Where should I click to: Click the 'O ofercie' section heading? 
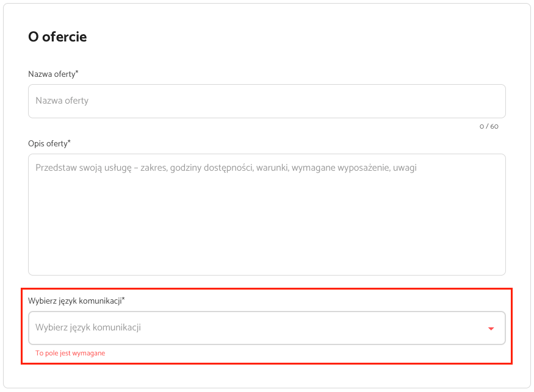click(x=57, y=37)
